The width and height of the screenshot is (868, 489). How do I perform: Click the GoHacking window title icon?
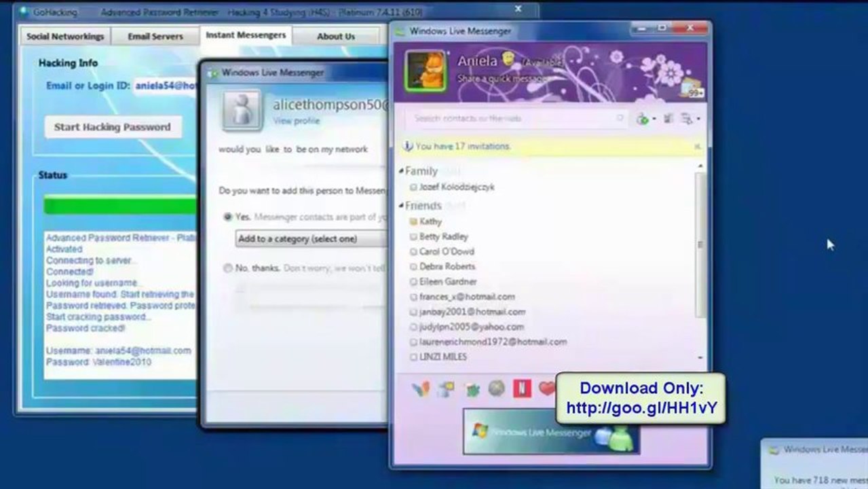[x=24, y=12]
